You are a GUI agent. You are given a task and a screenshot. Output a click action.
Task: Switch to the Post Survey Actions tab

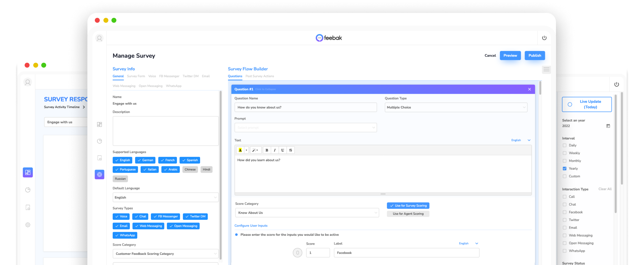pyautogui.click(x=260, y=76)
